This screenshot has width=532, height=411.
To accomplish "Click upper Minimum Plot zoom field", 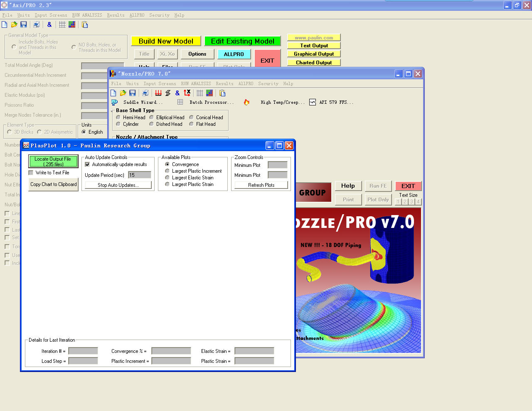I will point(278,165).
